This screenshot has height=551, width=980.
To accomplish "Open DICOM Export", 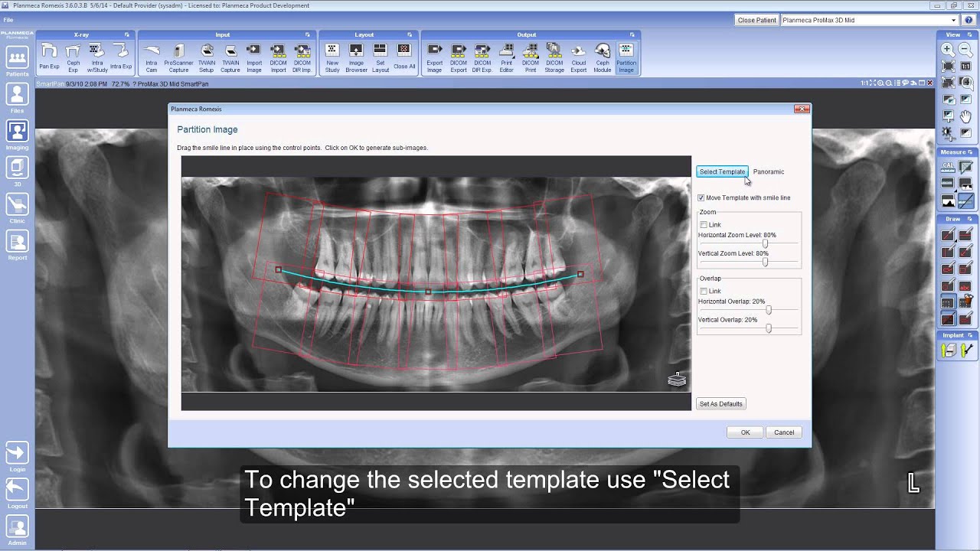I will pos(459,57).
